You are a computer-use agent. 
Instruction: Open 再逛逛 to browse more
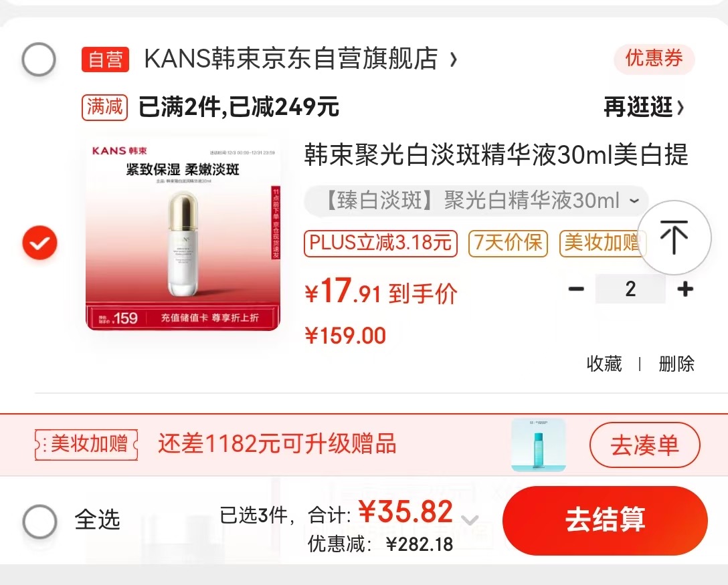coord(644,107)
